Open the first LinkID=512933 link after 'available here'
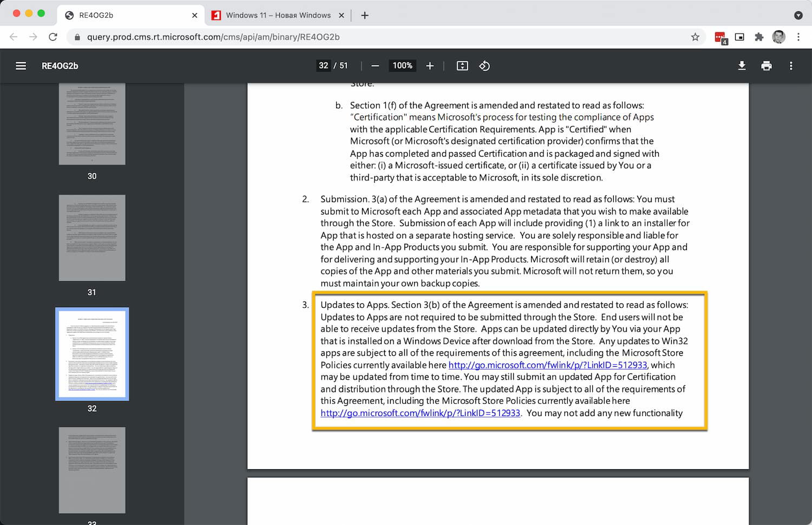This screenshot has width=812, height=525. pyautogui.click(x=547, y=365)
